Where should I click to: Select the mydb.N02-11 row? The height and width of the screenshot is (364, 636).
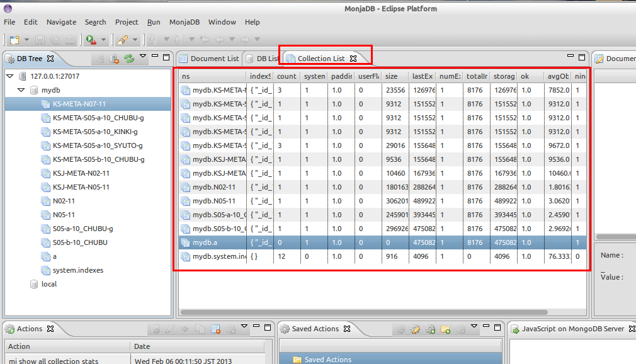pyautogui.click(x=382, y=187)
